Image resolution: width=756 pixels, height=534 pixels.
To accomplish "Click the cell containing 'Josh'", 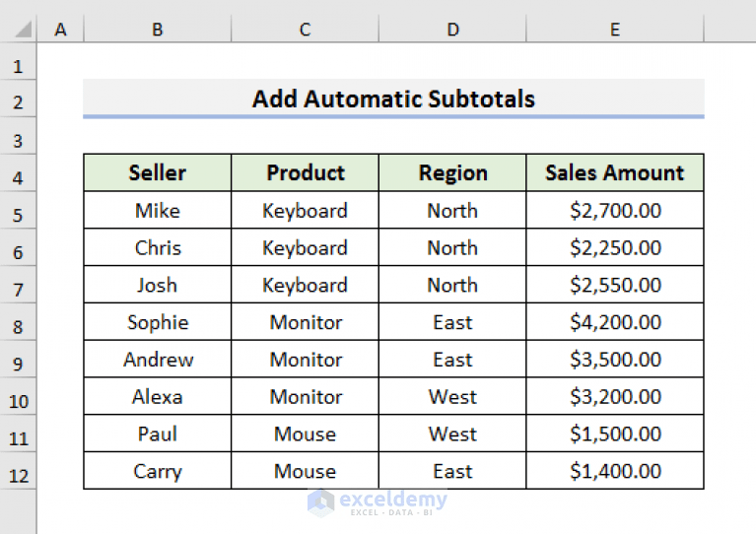I will click(x=158, y=285).
